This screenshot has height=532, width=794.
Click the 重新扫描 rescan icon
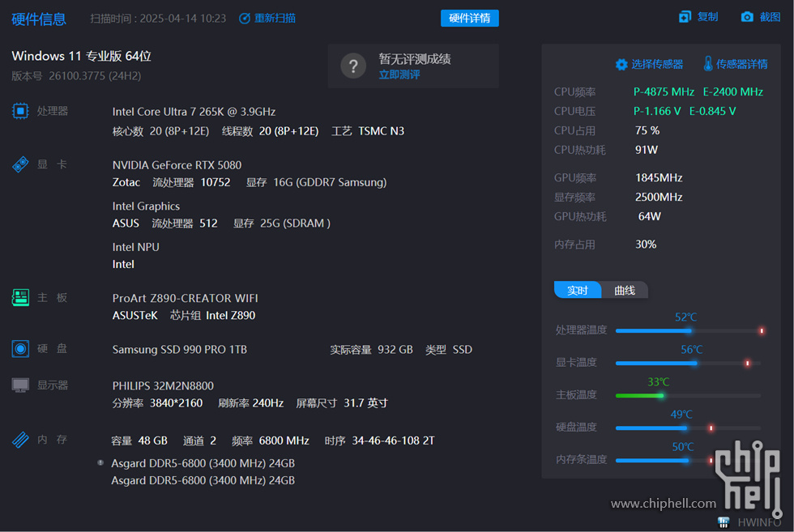coord(245,19)
